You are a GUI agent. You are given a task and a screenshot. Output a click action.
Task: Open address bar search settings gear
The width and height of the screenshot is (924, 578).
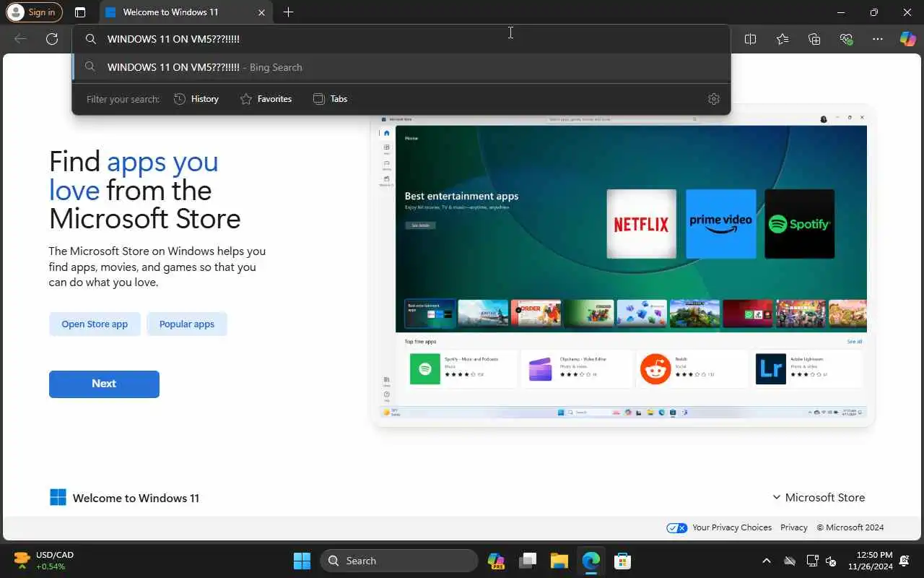point(714,99)
